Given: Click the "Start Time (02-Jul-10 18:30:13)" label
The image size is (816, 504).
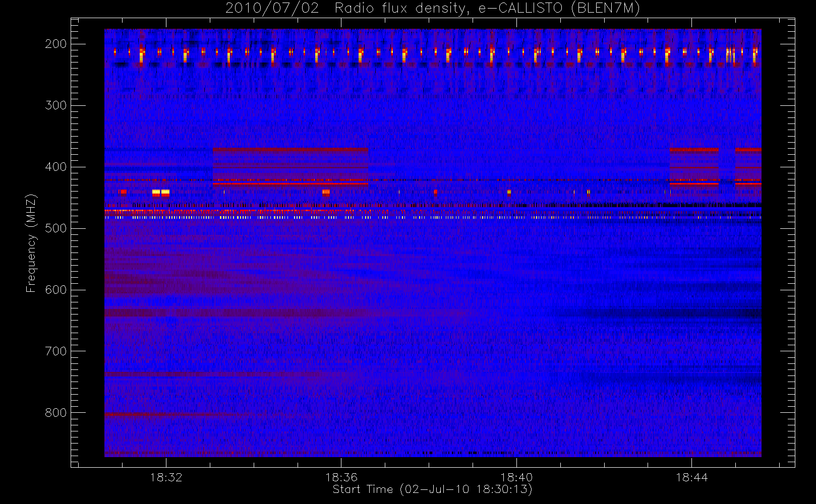Looking at the screenshot, I should 433,489.
